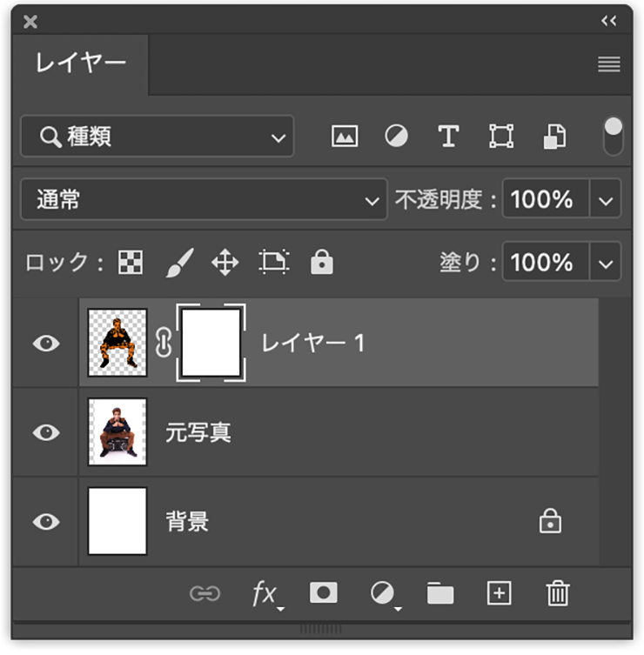Filter layers by pixel image type
644x655 pixels.
(345, 137)
